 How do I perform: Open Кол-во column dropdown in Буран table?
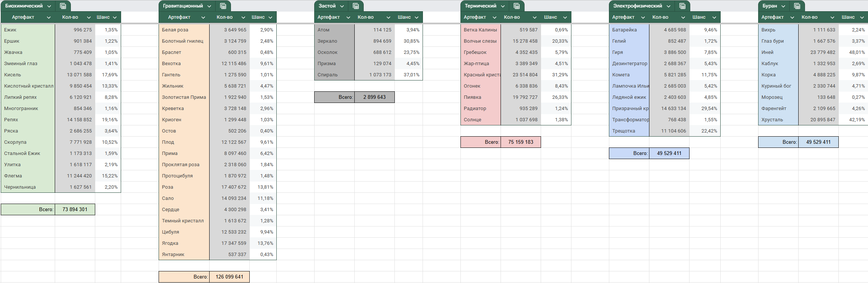[x=832, y=17]
